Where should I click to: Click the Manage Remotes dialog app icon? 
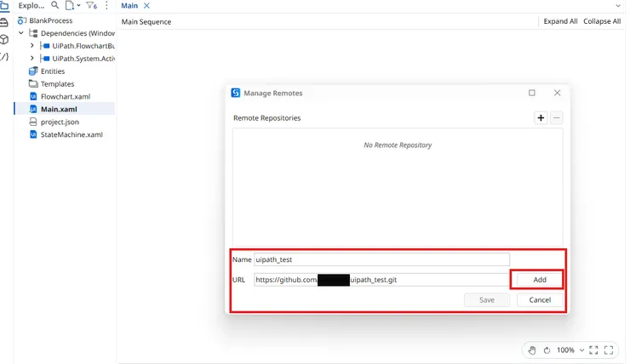(236, 93)
